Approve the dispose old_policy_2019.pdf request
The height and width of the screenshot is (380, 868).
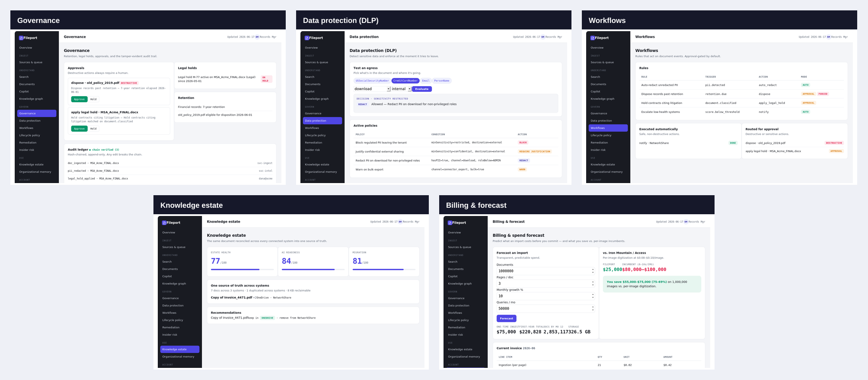click(80, 100)
